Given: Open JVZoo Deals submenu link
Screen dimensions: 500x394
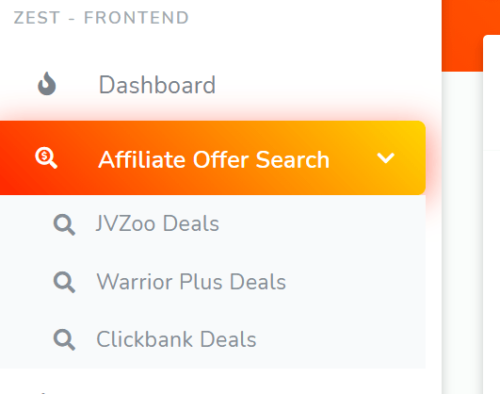Looking at the screenshot, I should (x=158, y=223).
